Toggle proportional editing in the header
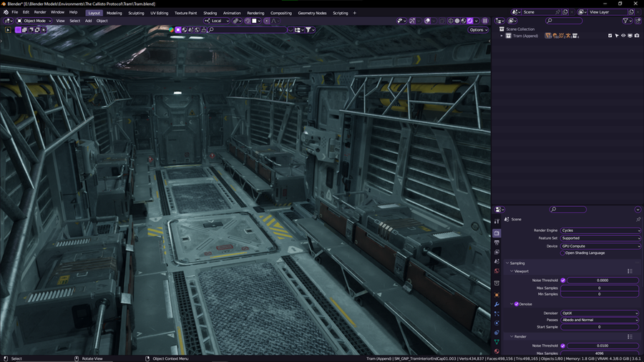The height and width of the screenshot is (362, 644). tap(267, 21)
